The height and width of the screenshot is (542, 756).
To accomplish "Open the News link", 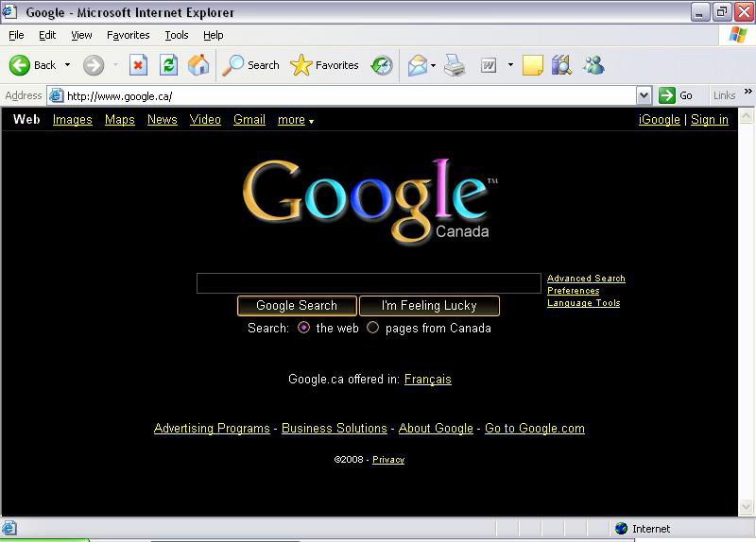I will click(162, 120).
